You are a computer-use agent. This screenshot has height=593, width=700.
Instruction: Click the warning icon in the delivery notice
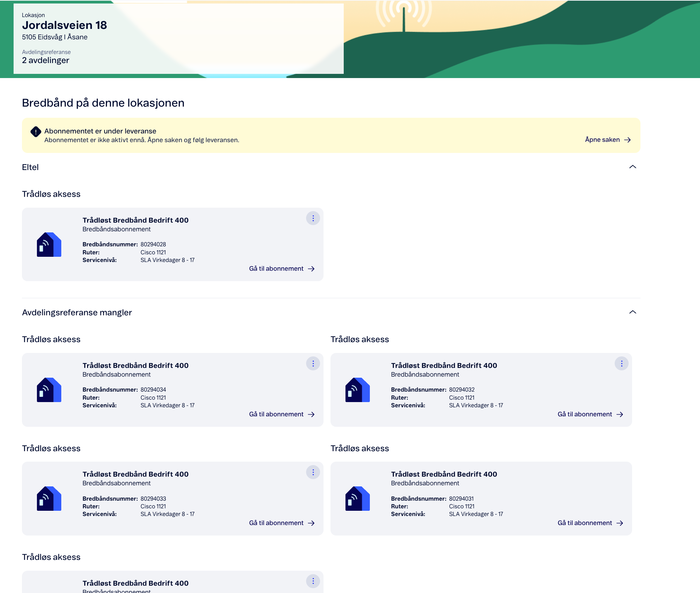point(36,132)
